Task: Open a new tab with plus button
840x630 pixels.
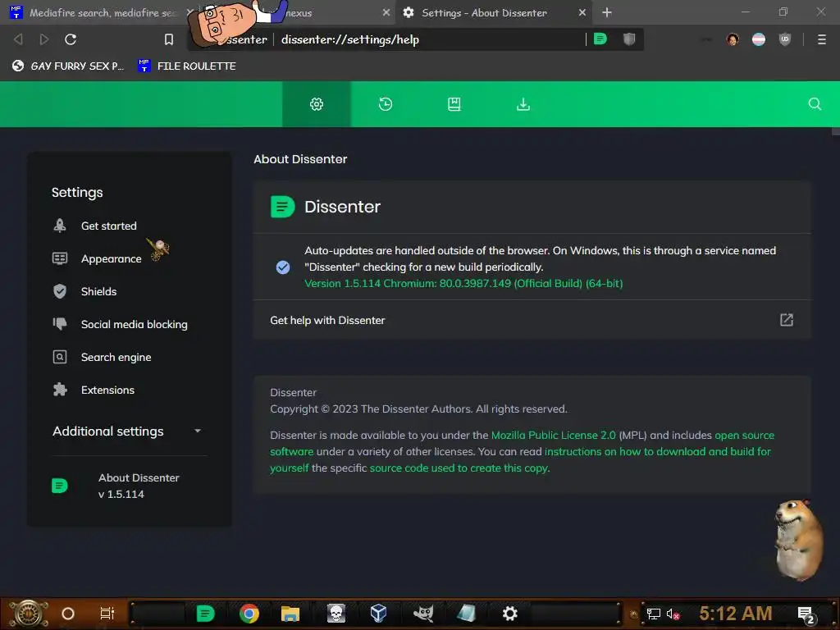Action: (607, 12)
